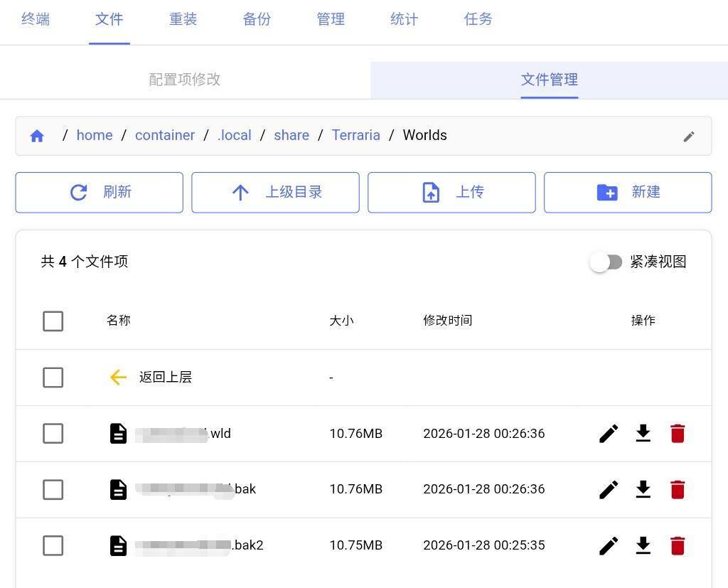Click the 修改时间 column header
The height and width of the screenshot is (588, 728).
[448, 321]
